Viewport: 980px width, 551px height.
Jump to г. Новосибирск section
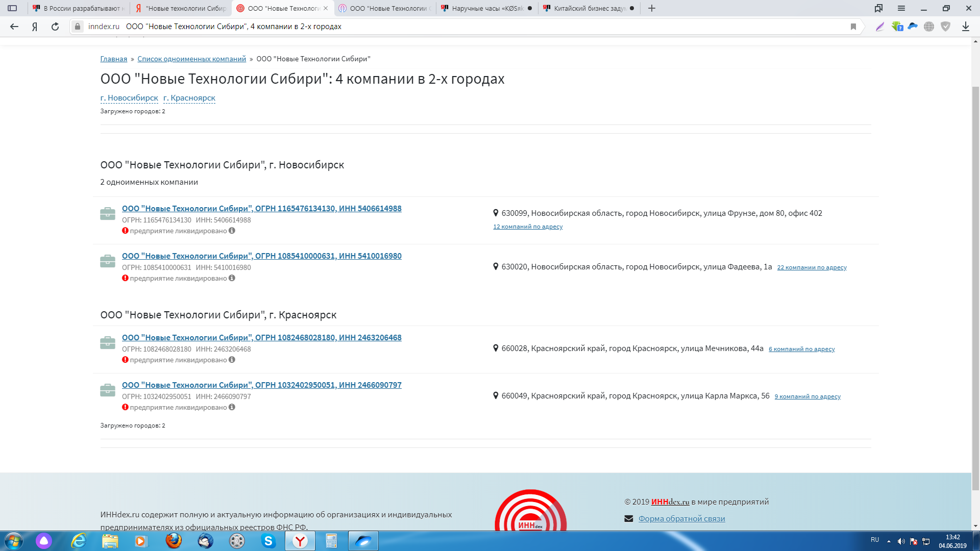129,98
